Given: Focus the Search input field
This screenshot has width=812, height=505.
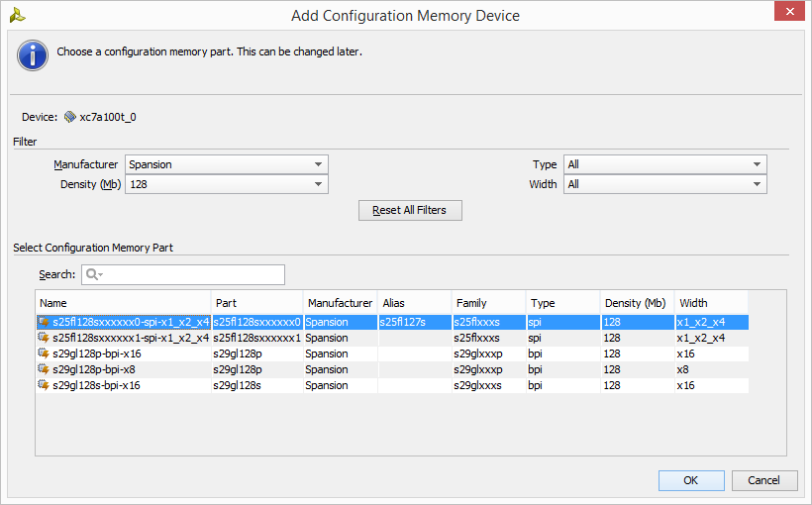Looking at the screenshot, I should [x=183, y=274].
